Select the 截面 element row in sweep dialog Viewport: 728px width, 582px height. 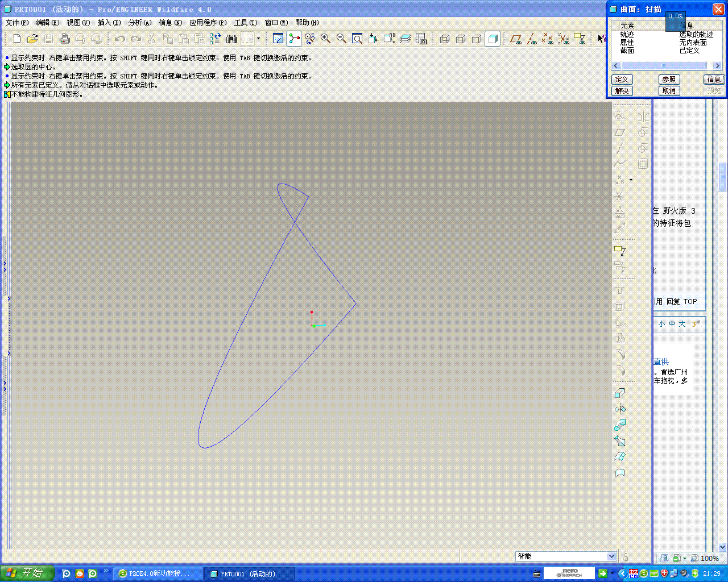point(667,51)
